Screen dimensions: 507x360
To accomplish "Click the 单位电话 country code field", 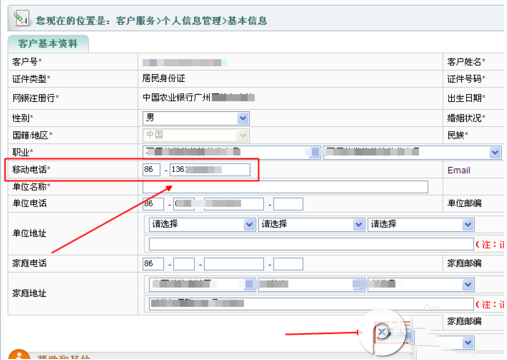I will click(153, 204).
